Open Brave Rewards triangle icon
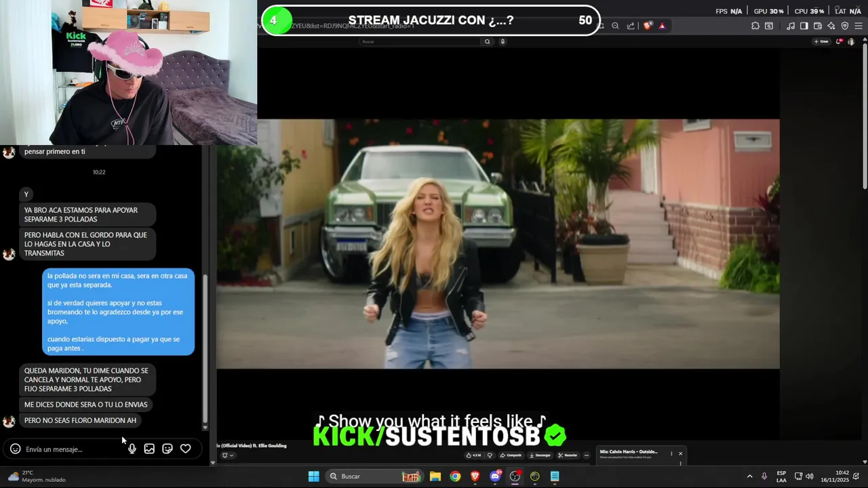868x488 pixels. [x=663, y=26]
